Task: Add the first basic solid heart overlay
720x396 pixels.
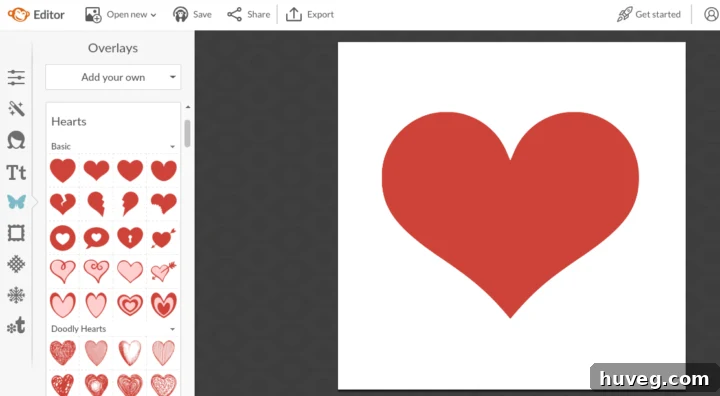Action: 62,170
